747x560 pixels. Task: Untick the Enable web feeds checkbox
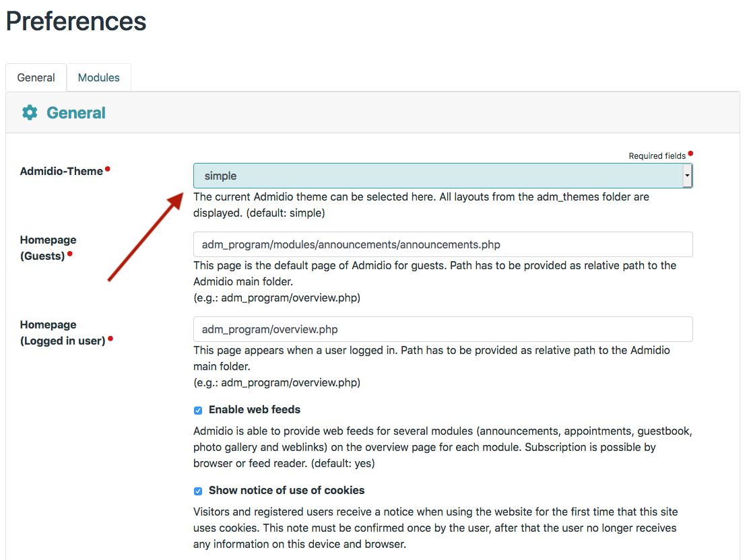[198, 410]
